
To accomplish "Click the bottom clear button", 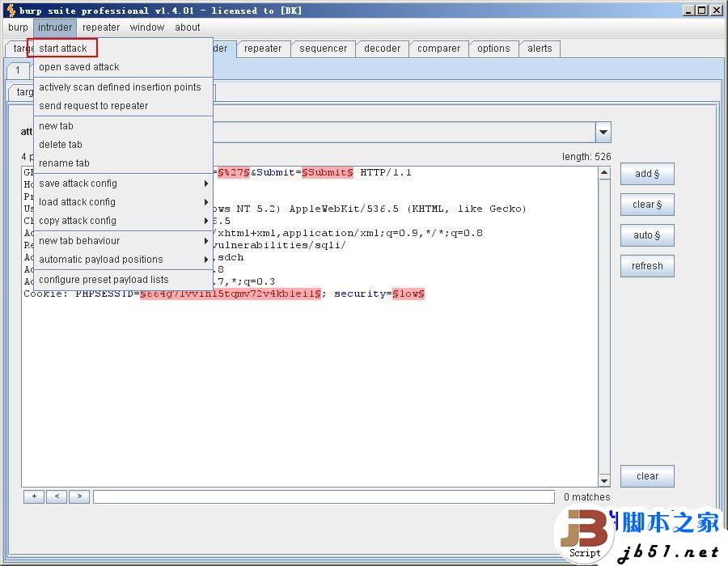I will point(647,476).
